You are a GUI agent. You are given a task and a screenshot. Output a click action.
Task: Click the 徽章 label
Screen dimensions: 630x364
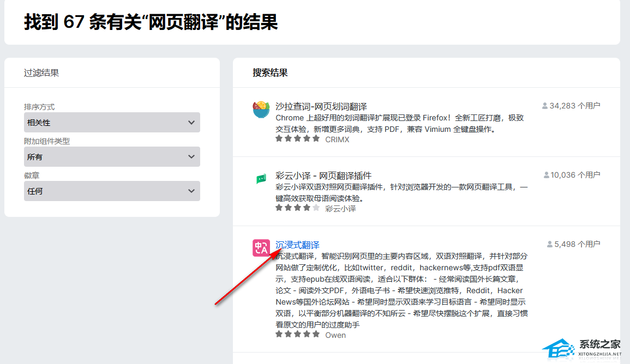(x=31, y=175)
